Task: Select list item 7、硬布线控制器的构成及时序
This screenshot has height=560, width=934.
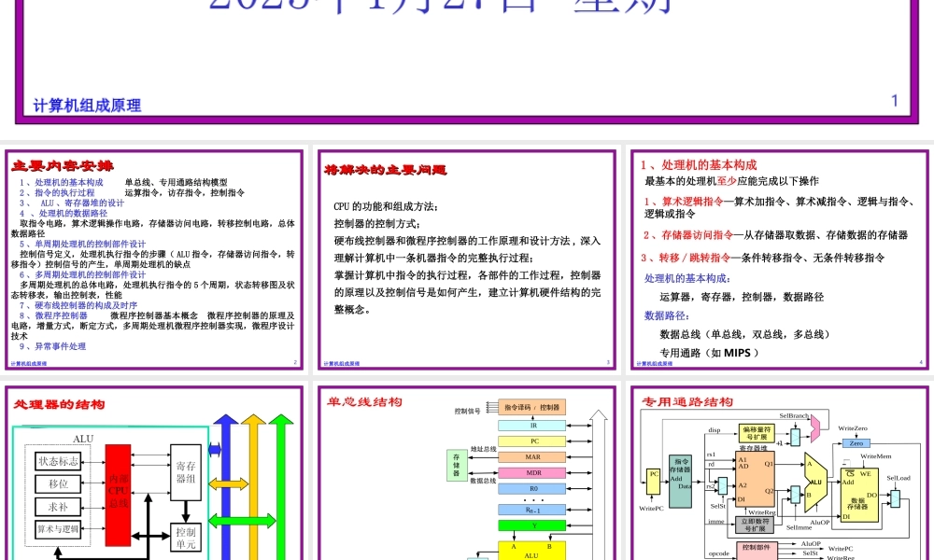Action: click(78, 305)
